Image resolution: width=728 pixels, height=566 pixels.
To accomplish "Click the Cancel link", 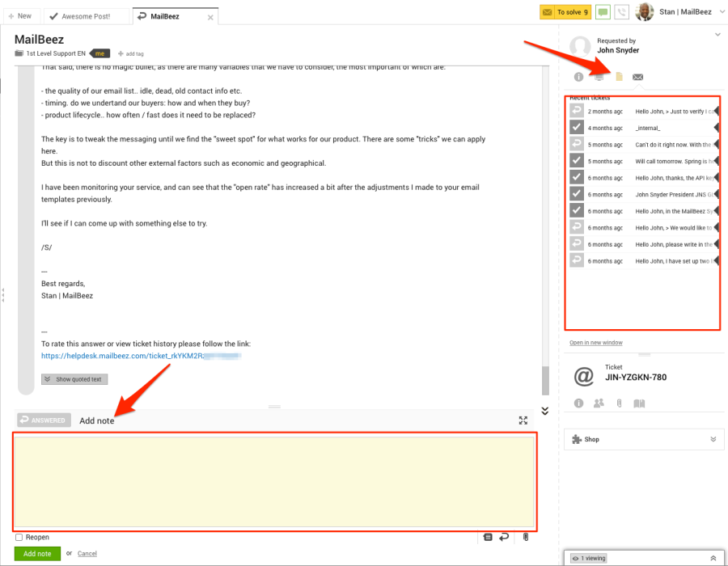I will click(87, 554).
